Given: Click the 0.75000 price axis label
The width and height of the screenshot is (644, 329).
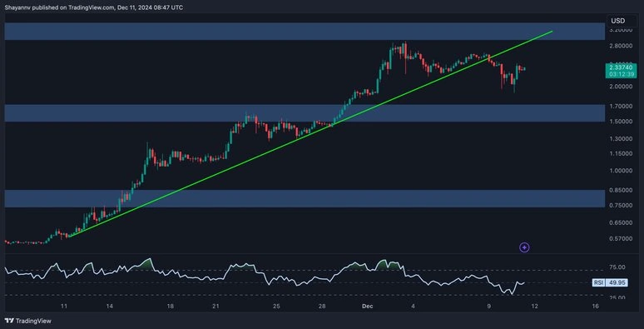Looking at the screenshot, I should click(620, 205).
